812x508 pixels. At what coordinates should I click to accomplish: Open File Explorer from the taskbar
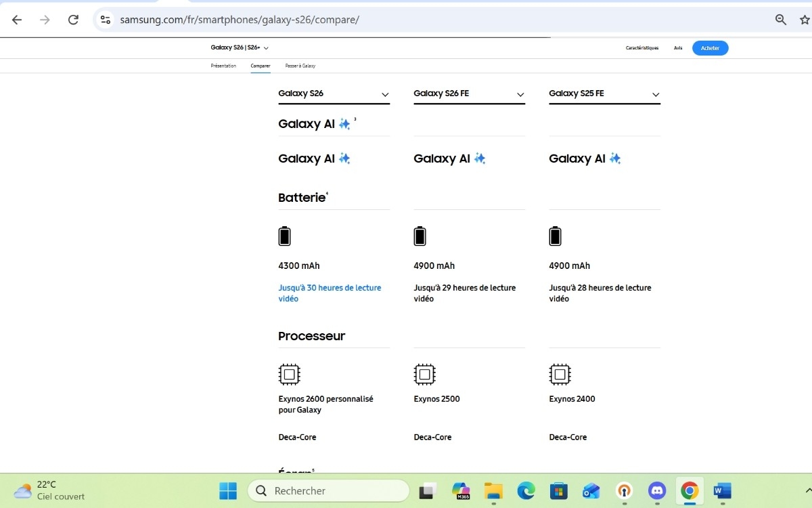click(x=494, y=490)
